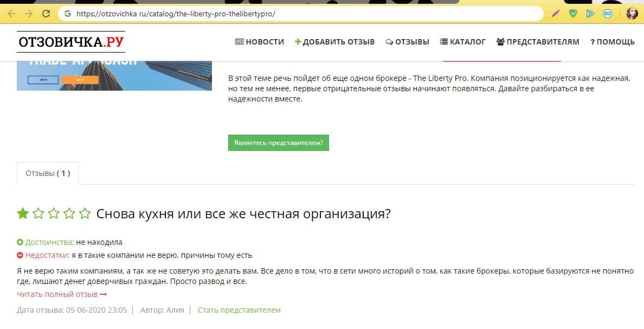Go forward with the browser forward arrow
644x329 pixels.
pos(28,14)
